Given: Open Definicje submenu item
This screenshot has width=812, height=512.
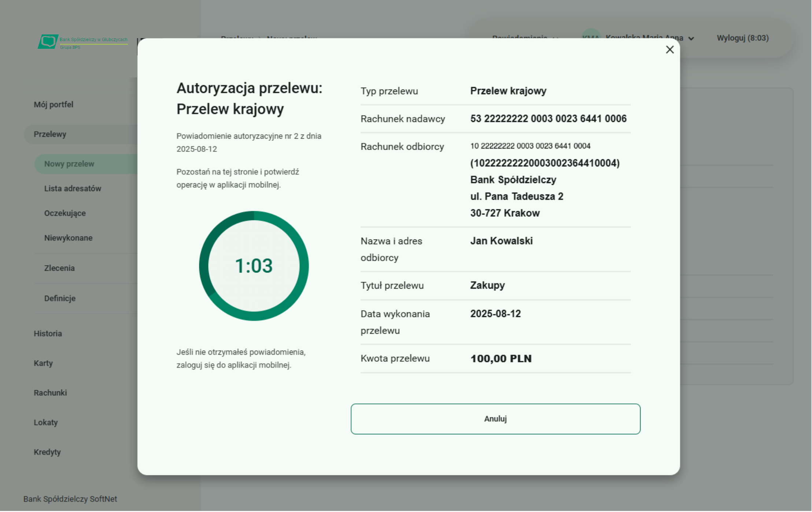Looking at the screenshot, I should tap(60, 298).
